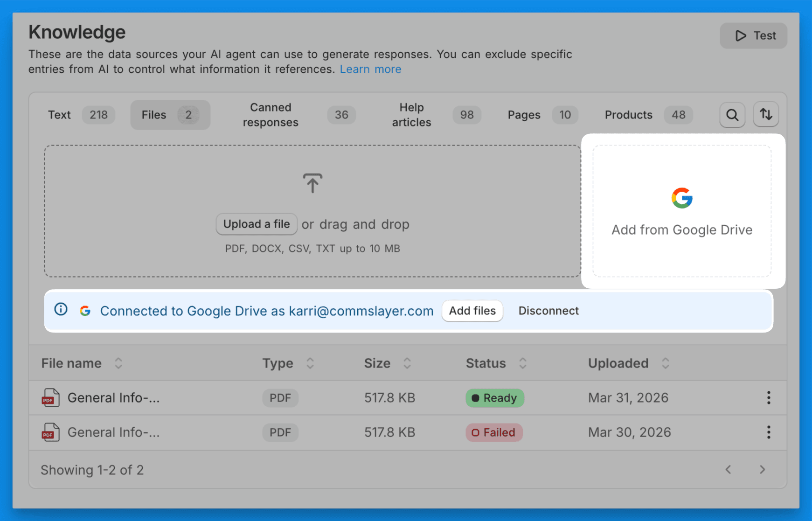Click the Mar 31, 2026 upload date
This screenshot has height=521, width=812.
click(628, 398)
